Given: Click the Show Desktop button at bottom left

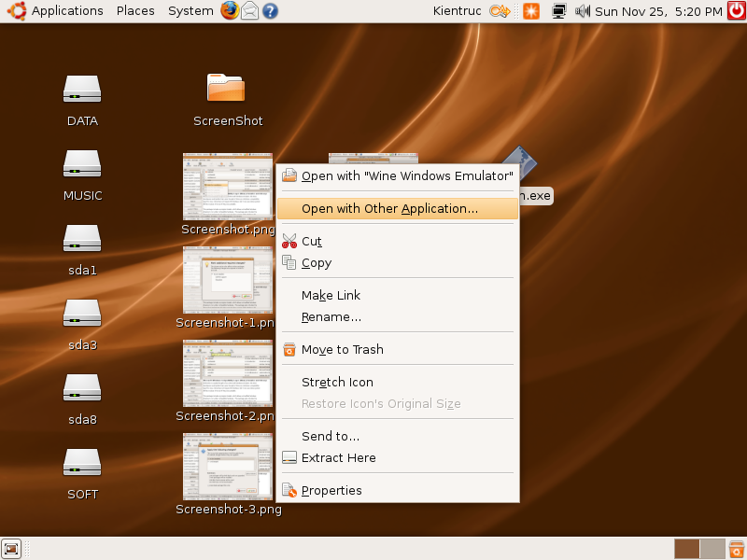Looking at the screenshot, I should 11,549.
